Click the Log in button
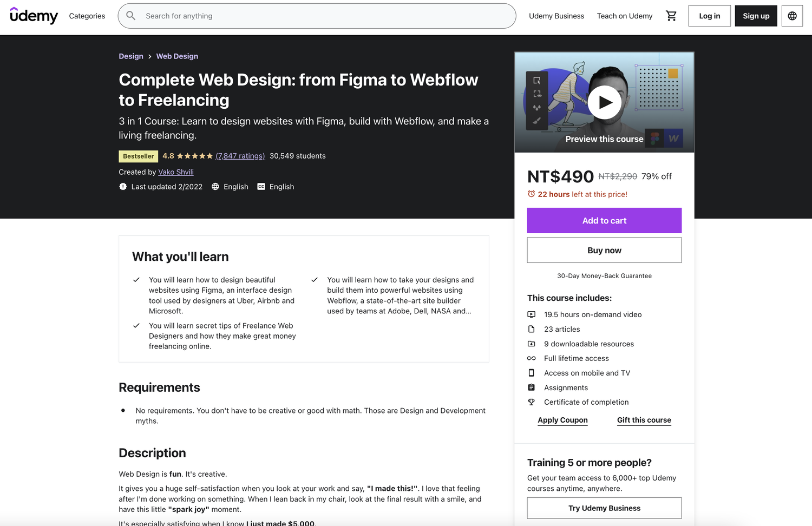Viewport: 812px width, 526px height. (x=710, y=16)
